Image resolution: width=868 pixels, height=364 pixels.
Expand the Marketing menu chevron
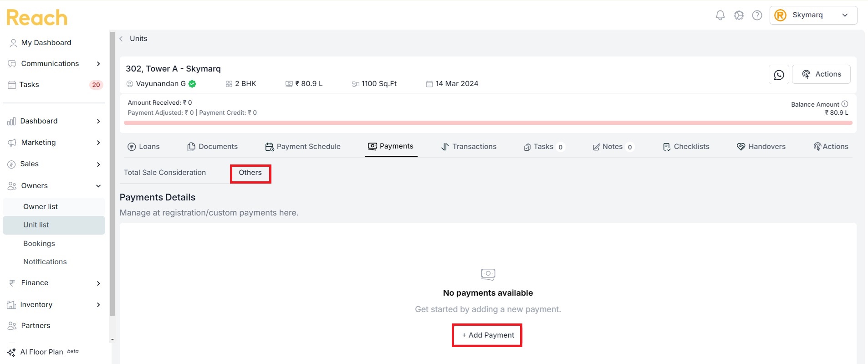coord(98,143)
